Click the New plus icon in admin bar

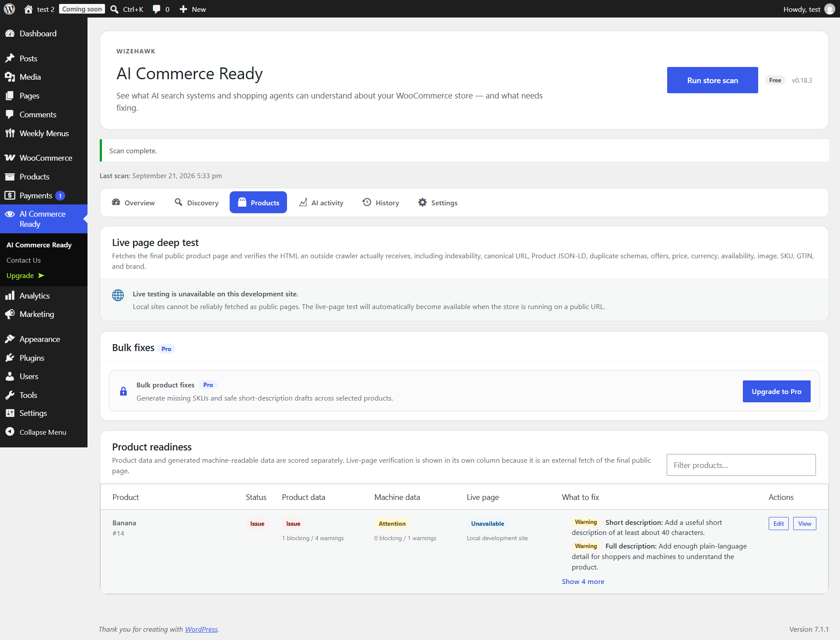coord(183,9)
